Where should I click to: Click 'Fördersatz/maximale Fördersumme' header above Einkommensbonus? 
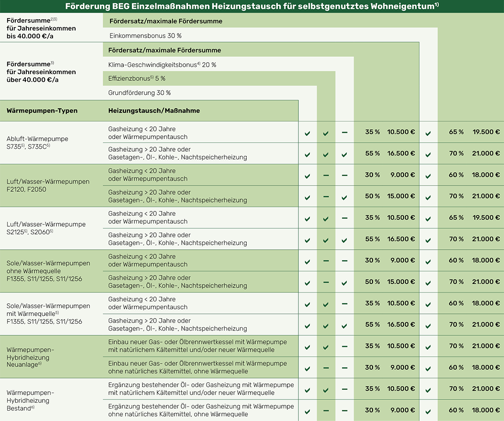(166, 21)
